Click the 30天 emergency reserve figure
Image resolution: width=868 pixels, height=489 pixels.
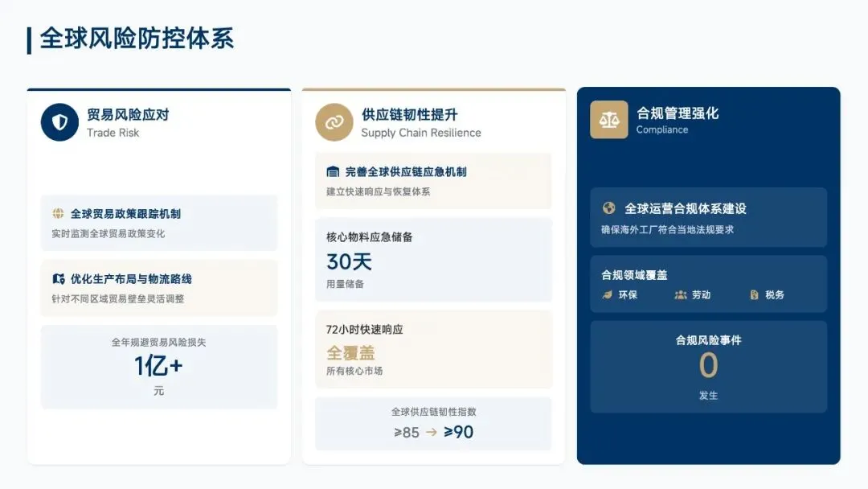pos(349,261)
